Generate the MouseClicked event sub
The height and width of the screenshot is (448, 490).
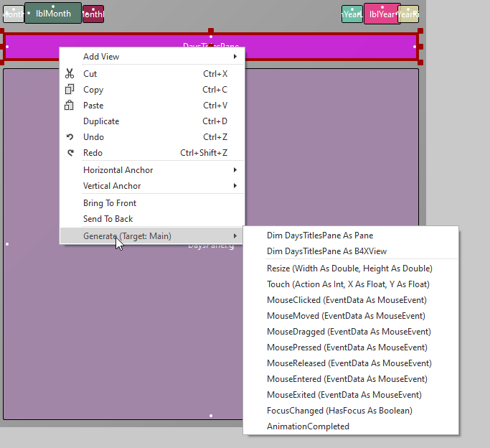(x=351, y=300)
